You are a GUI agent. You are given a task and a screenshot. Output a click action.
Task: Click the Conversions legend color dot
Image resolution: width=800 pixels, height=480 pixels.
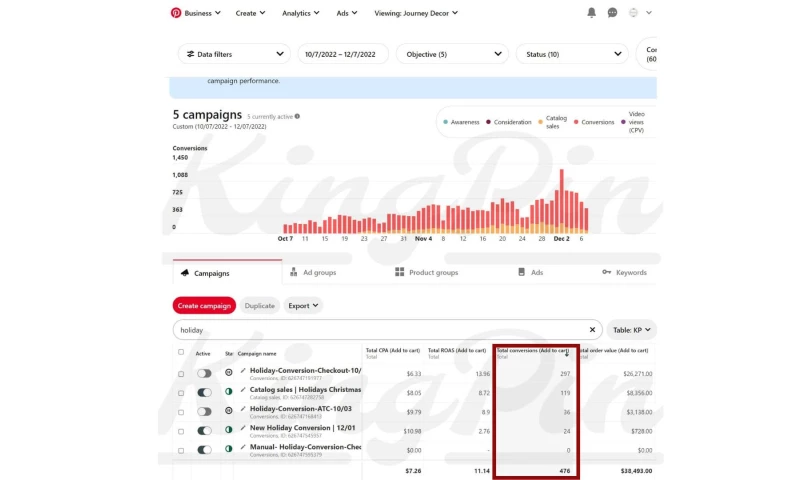pyautogui.click(x=576, y=122)
